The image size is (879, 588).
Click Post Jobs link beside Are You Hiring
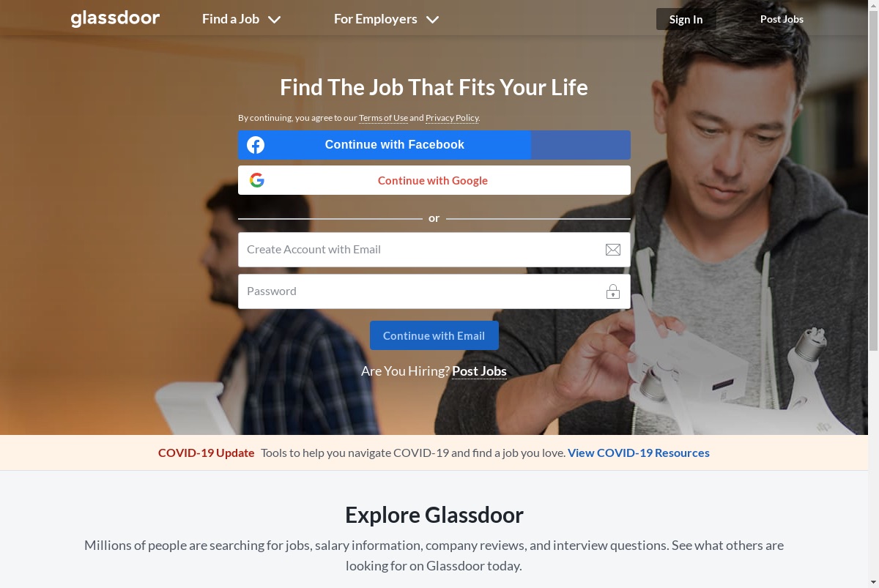pos(479,371)
